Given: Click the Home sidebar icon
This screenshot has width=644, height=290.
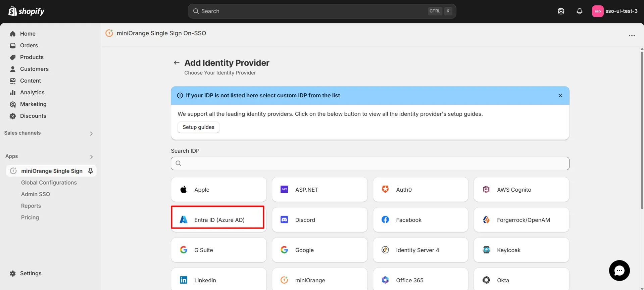Looking at the screenshot, I should coord(13,34).
